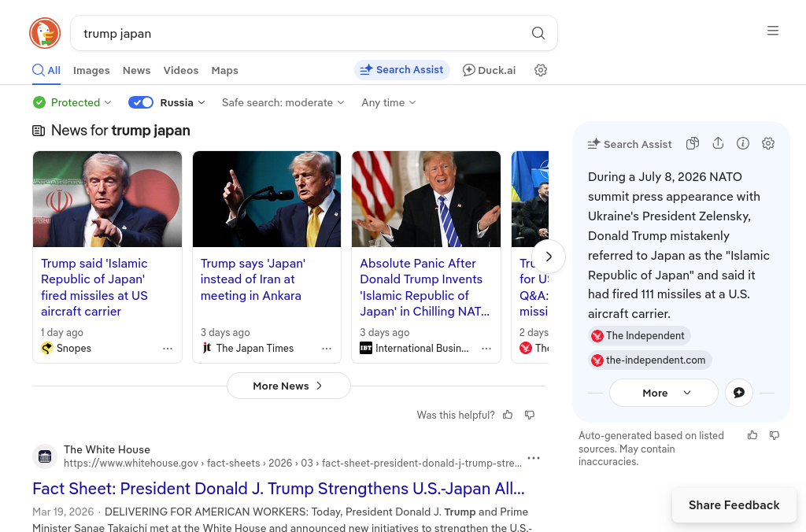Open the hamburger menu
Image resolution: width=806 pixels, height=532 pixels.
773,31
